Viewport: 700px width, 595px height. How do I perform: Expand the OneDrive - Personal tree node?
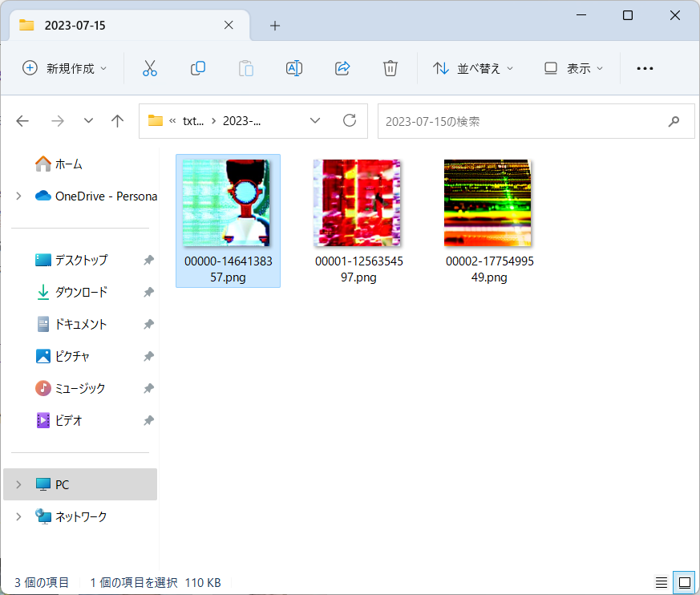click(18, 196)
